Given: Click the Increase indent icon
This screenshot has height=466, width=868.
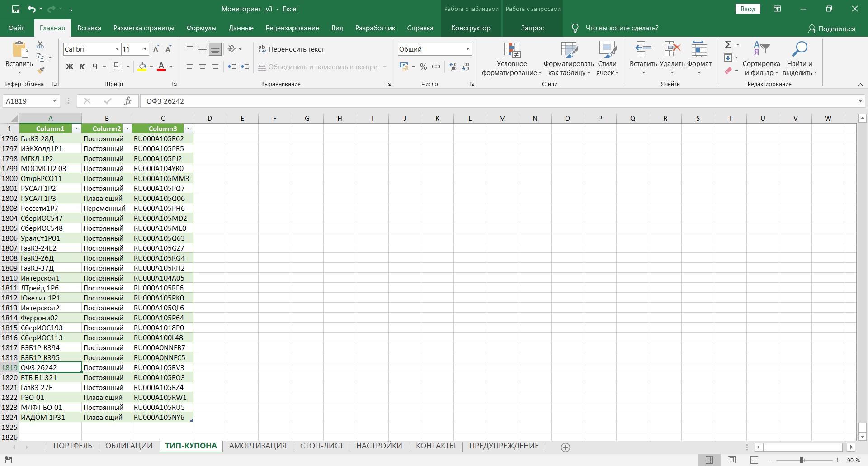Looking at the screenshot, I should click(245, 67).
